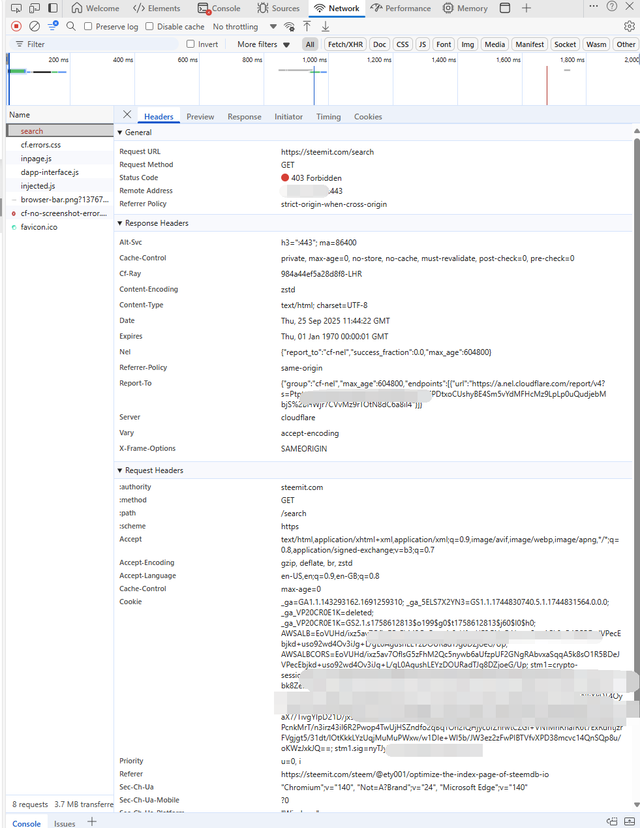Switch to the Cookies tab
The image size is (640, 828).
click(368, 117)
